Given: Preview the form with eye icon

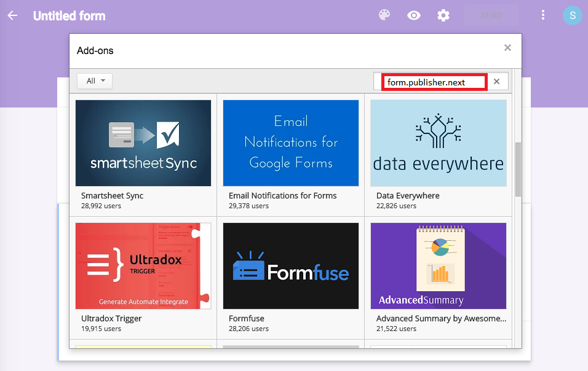Looking at the screenshot, I should tap(413, 15).
